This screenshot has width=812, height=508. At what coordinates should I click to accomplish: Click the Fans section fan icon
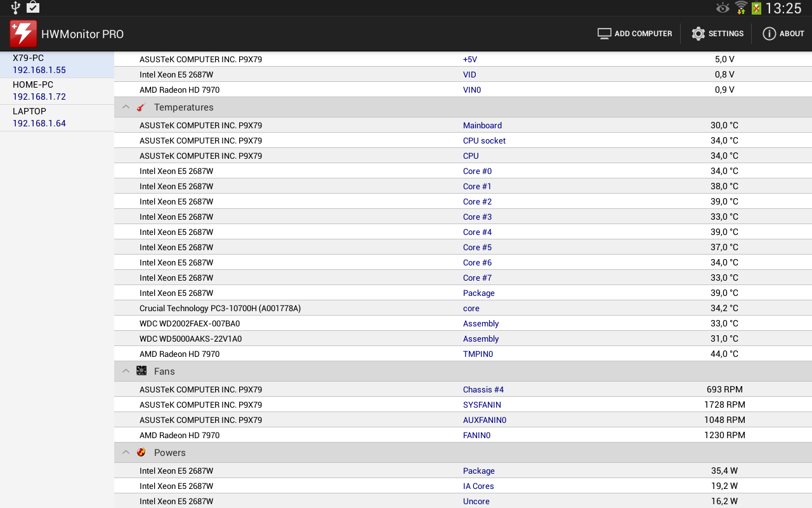(141, 371)
